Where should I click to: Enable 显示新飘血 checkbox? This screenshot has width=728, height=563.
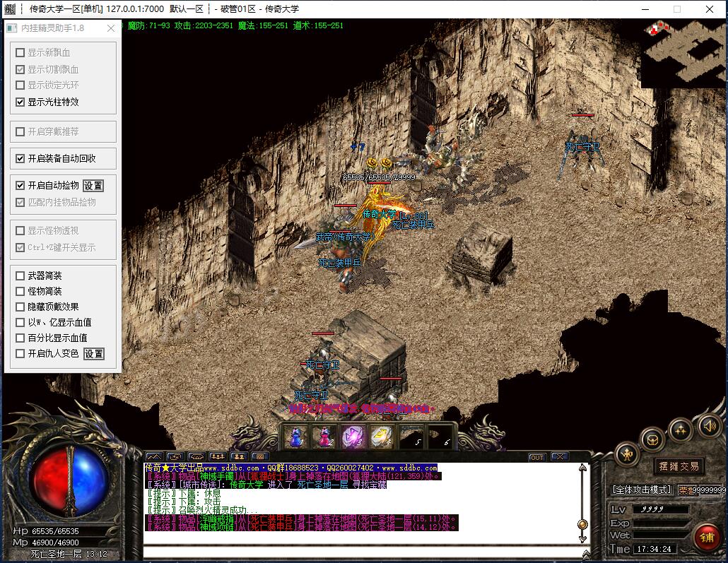click(x=20, y=53)
